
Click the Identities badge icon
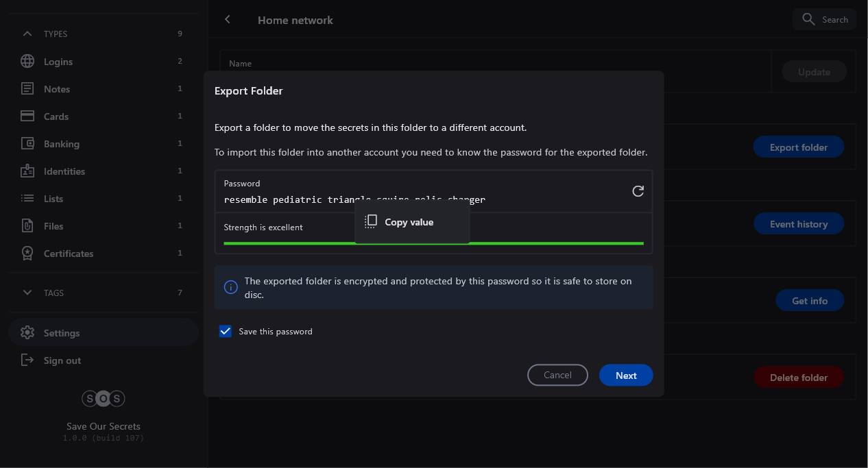27,171
